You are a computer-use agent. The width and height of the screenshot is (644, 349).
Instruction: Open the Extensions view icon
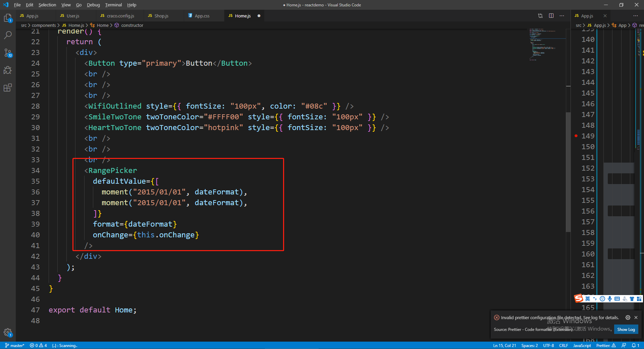click(x=8, y=88)
